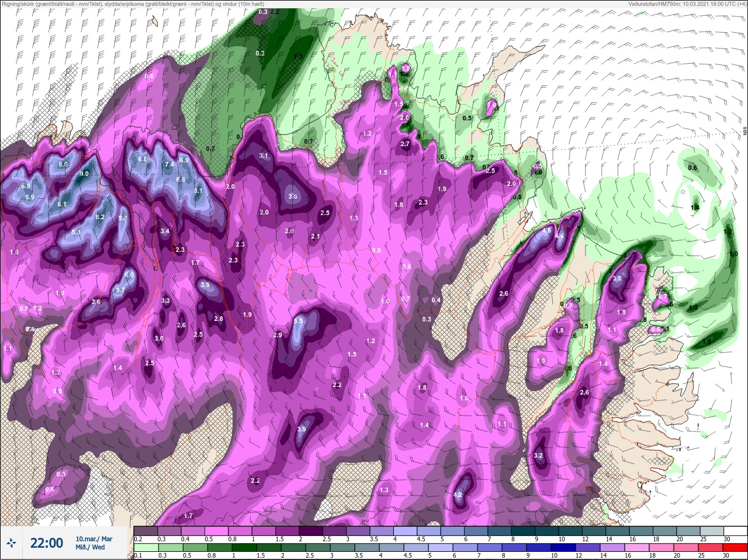Click the 3.4 precipitation value on the map
The image size is (748, 560).
click(165, 231)
